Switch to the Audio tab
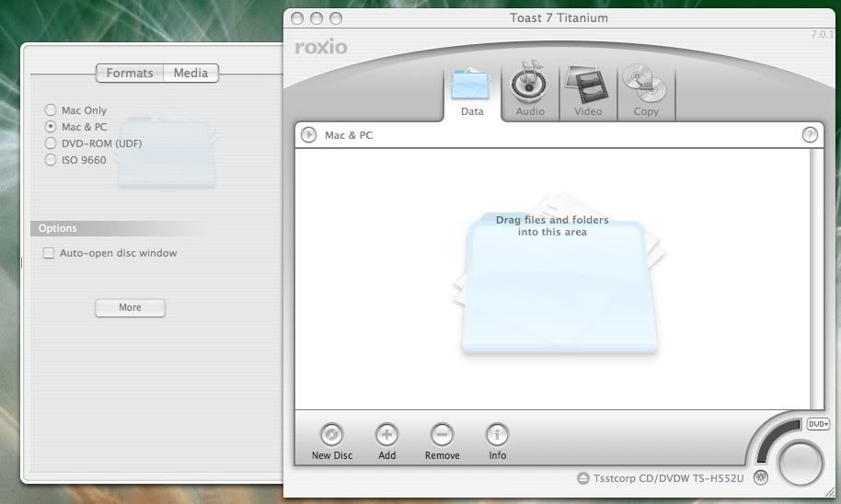Image resolution: width=841 pixels, height=504 pixels. pyautogui.click(x=529, y=90)
